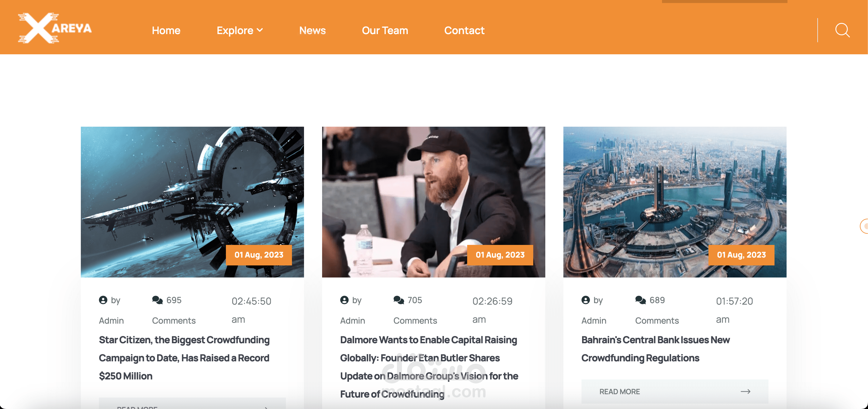Click the arrow on the Bahrain READ MORE button
Image resolution: width=868 pixels, height=409 pixels.
tap(745, 392)
